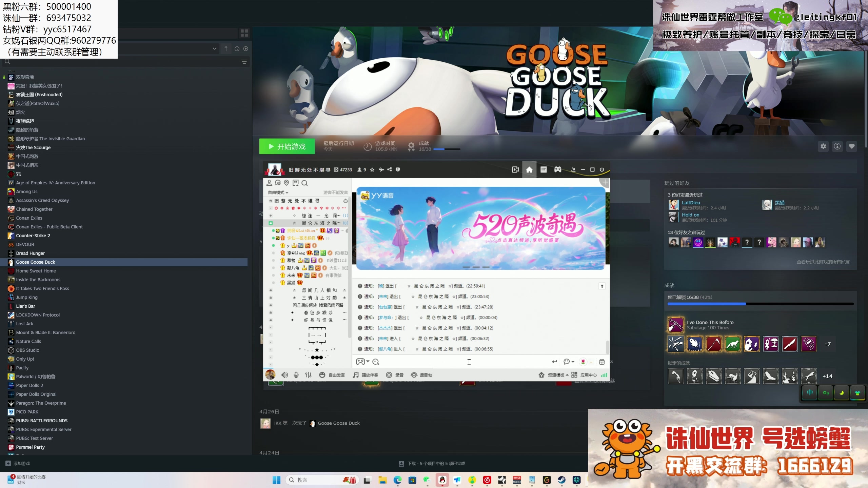Open the Steam library filter options icon
Screen dimensions: 868x488
click(x=244, y=62)
